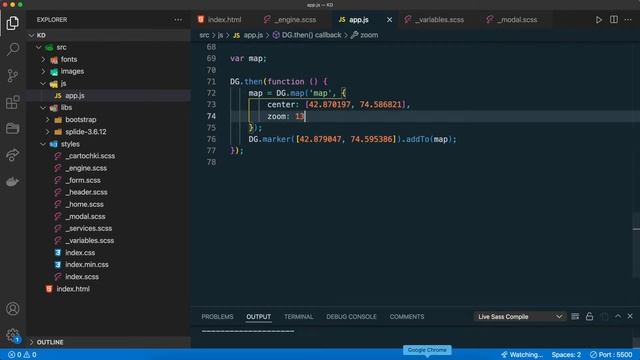Open the Extensions view
640x360 pixels.
pos(13,102)
